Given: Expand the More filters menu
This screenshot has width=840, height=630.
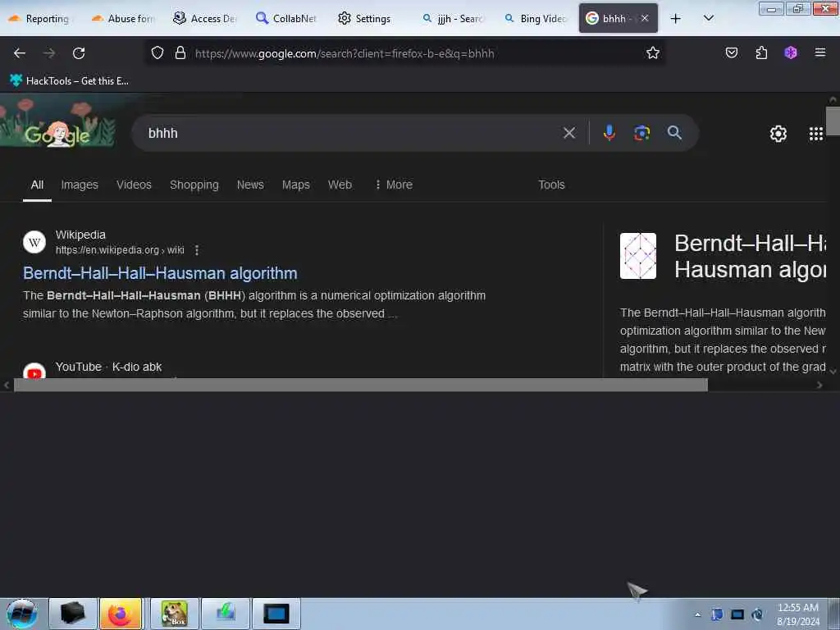Looking at the screenshot, I should pyautogui.click(x=394, y=185).
